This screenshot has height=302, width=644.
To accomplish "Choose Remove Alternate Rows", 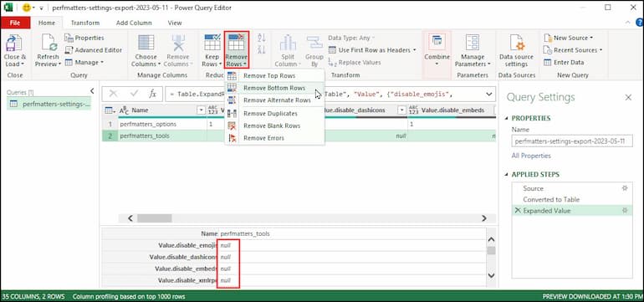I will [274, 100].
